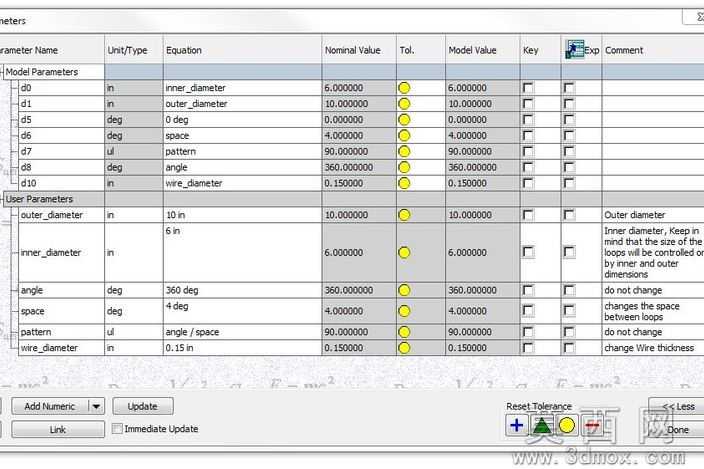Screen dimensions: 704x469
Task: Edit equation field '6 in' for inner_diameter
Action: pyautogui.click(x=242, y=252)
